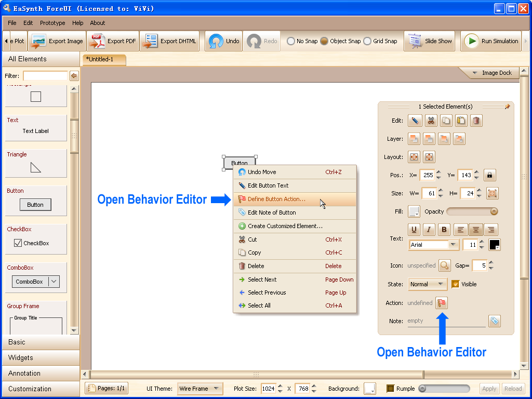Viewport: 532px width, 399px height.
Task: Click the pencil icon in the Edit row
Action: 415,121
